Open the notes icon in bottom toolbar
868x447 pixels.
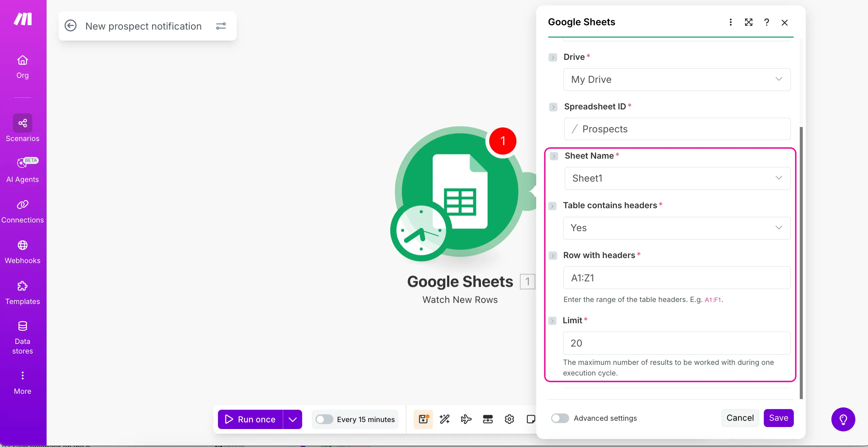531,419
